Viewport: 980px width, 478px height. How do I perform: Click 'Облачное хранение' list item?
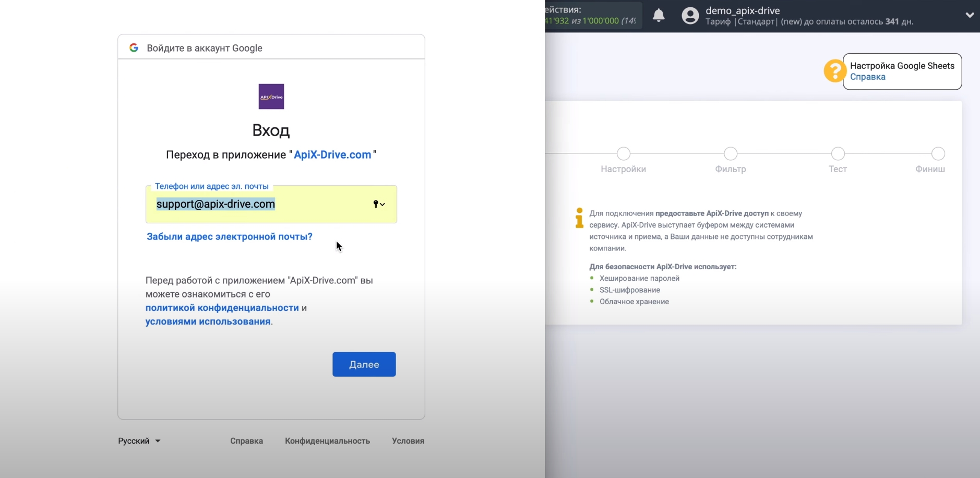634,302
